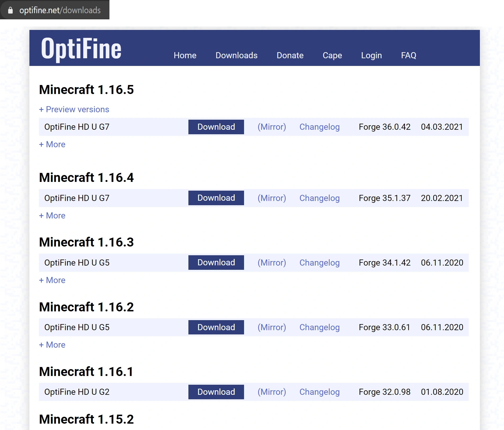504x430 pixels.
Task: View Changelog for Minecraft 1.16.5 build
Action: coord(319,127)
